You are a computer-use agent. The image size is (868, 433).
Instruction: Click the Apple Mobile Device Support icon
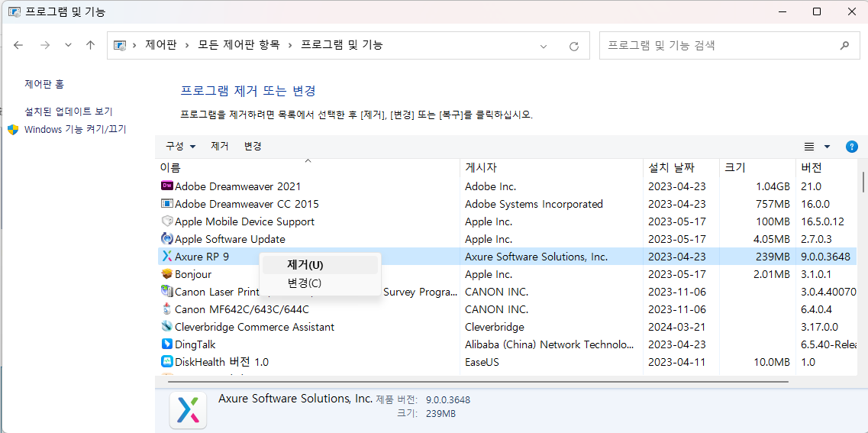coord(166,221)
